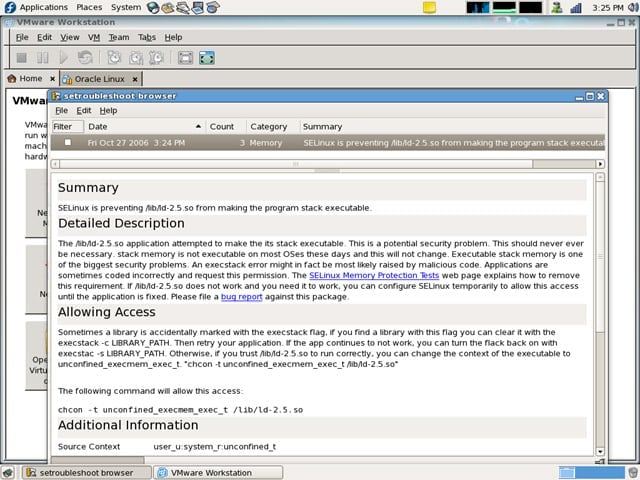Click the Fedora logo in top panel

point(10,7)
